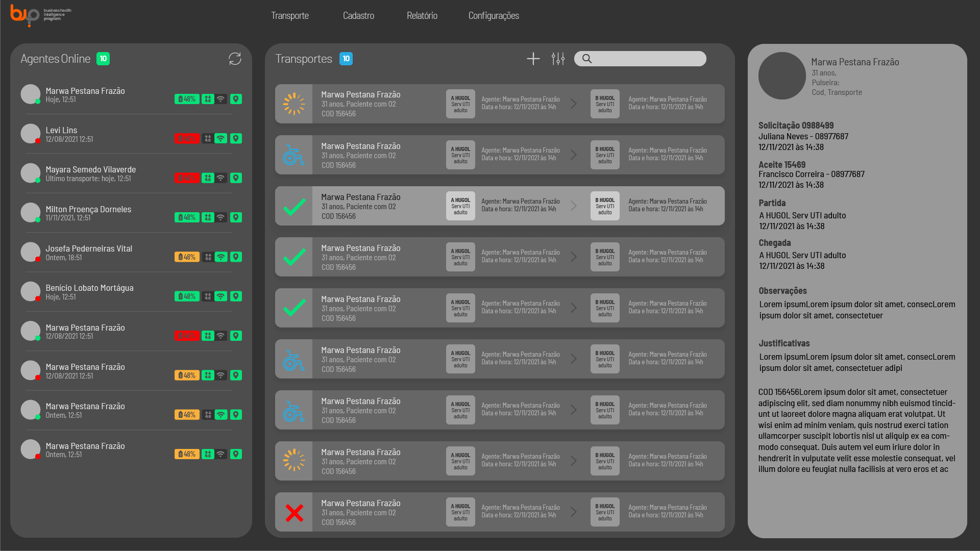Click the Transportes count badge
This screenshot has width=980, height=551.
(x=346, y=59)
